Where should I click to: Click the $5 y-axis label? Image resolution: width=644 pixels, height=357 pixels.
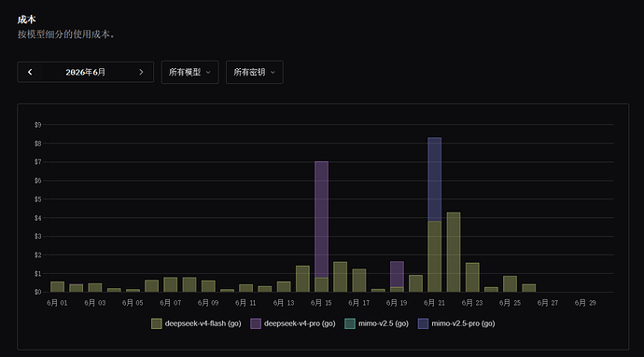click(37, 199)
